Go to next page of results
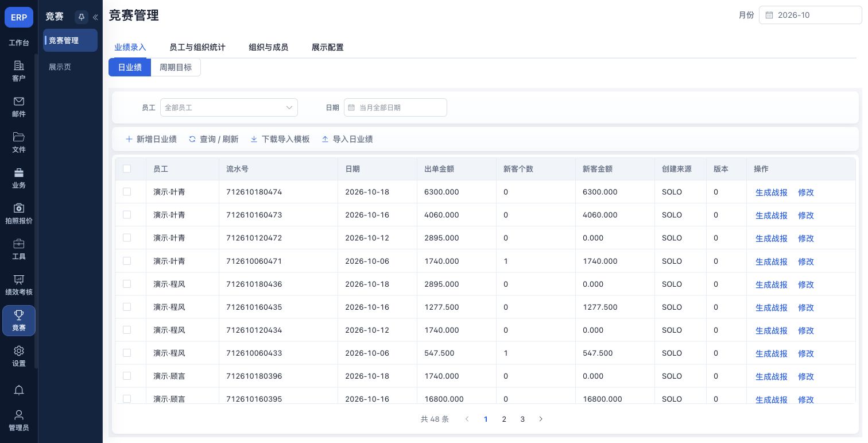 point(541,419)
